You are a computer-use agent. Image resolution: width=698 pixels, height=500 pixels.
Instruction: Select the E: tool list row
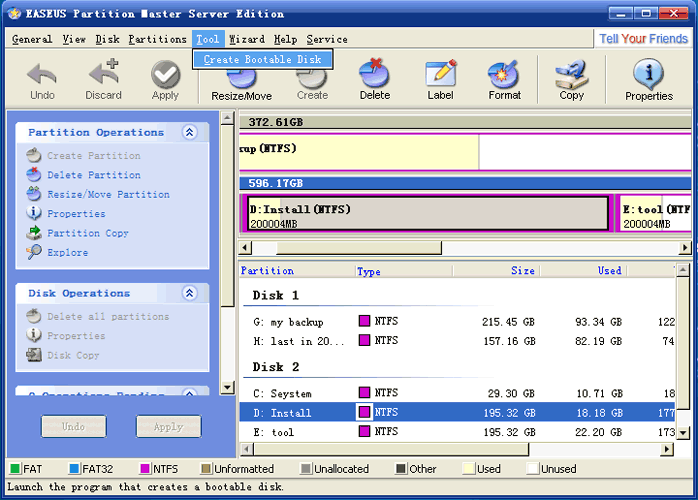[457, 432]
